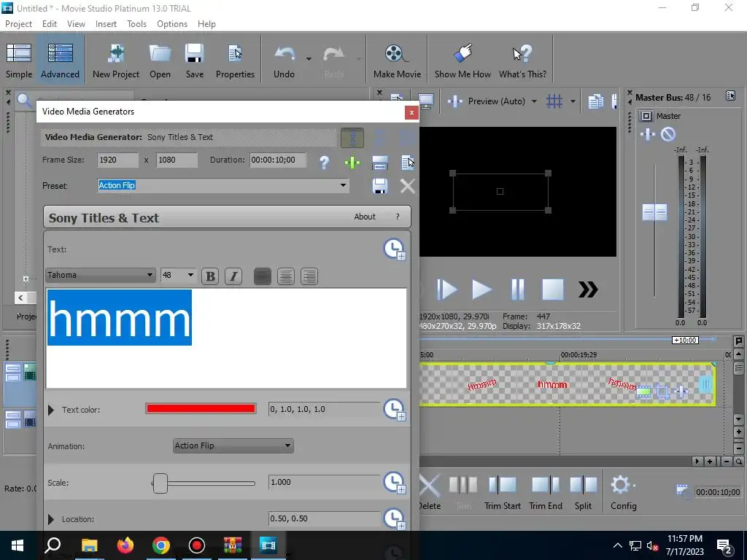Toggle Bold text formatting

[210, 276]
